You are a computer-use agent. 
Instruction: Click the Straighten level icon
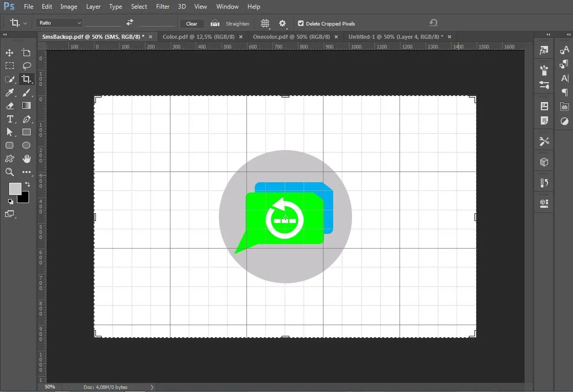point(215,23)
